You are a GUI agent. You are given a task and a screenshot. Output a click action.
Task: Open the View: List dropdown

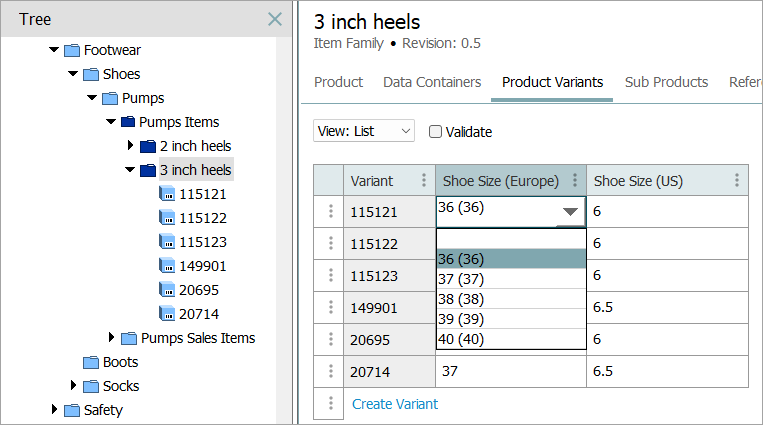pyautogui.click(x=364, y=131)
